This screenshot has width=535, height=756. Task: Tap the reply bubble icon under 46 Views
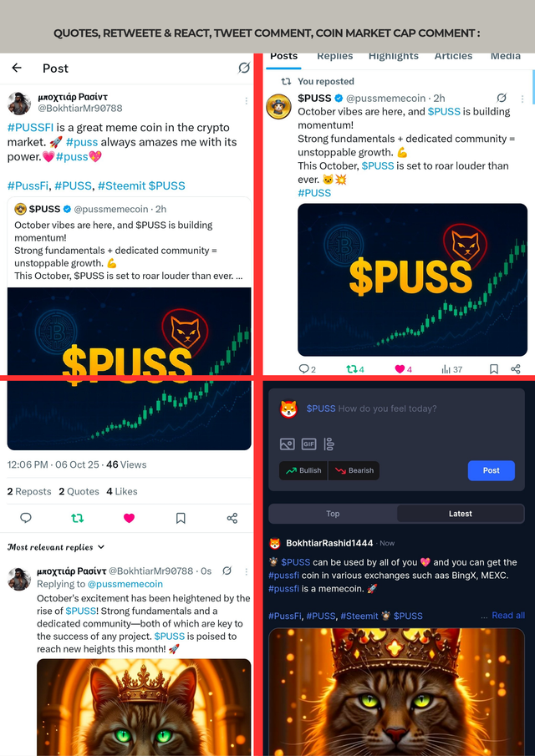pos(26,518)
